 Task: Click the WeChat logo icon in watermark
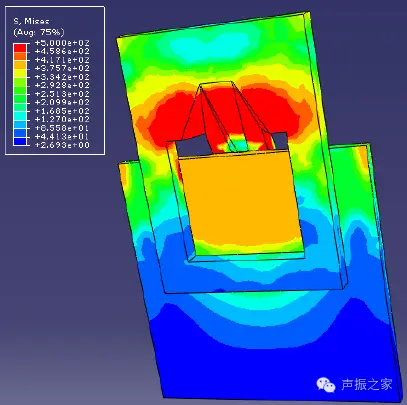click(326, 385)
